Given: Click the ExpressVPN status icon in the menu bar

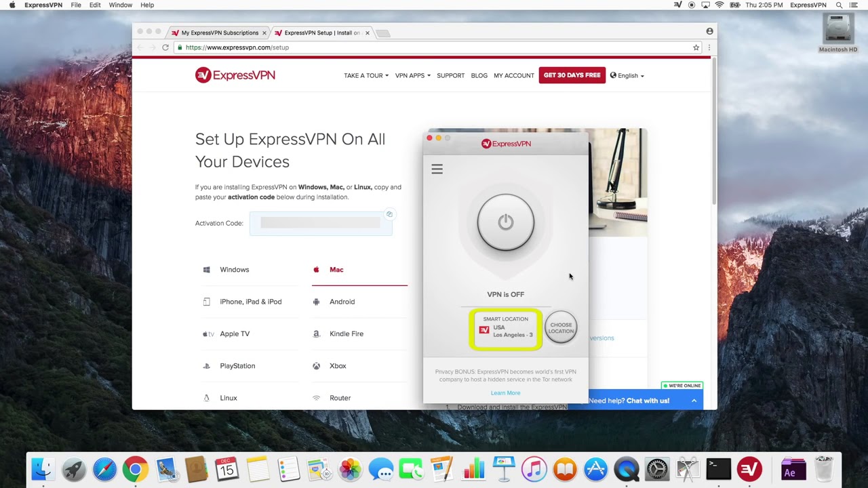Looking at the screenshot, I should pos(677,5).
